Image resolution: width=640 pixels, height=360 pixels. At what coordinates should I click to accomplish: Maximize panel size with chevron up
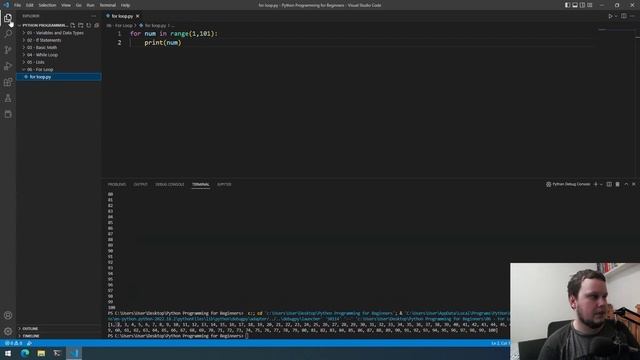(626, 184)
